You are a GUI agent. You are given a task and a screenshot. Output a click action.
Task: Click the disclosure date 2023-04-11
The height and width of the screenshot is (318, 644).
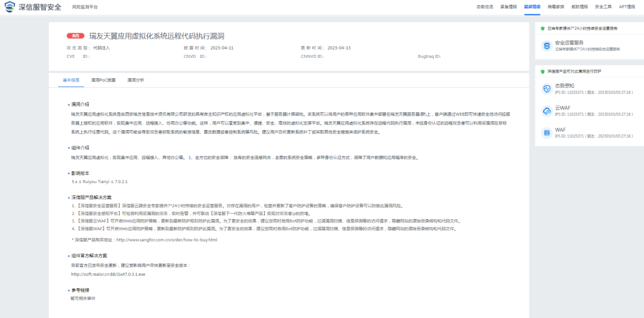pyautogui.click(x=222, y=48)
